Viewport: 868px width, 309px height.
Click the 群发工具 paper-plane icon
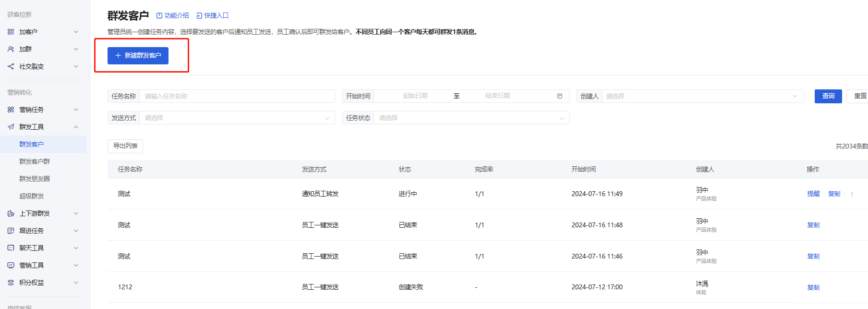click(11, 127)
